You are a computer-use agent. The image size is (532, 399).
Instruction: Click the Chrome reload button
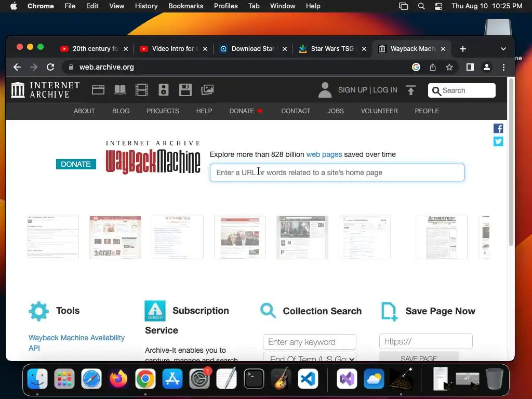(50, 67)
